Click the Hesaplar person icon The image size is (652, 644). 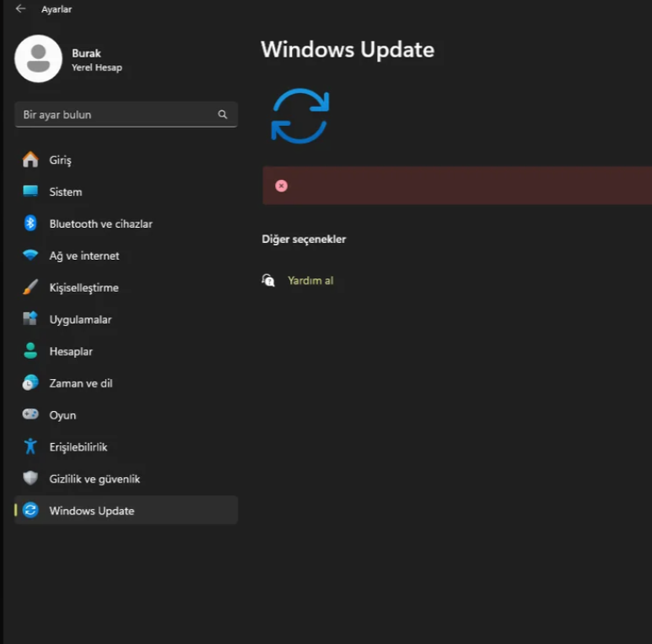tap(30, 351)
